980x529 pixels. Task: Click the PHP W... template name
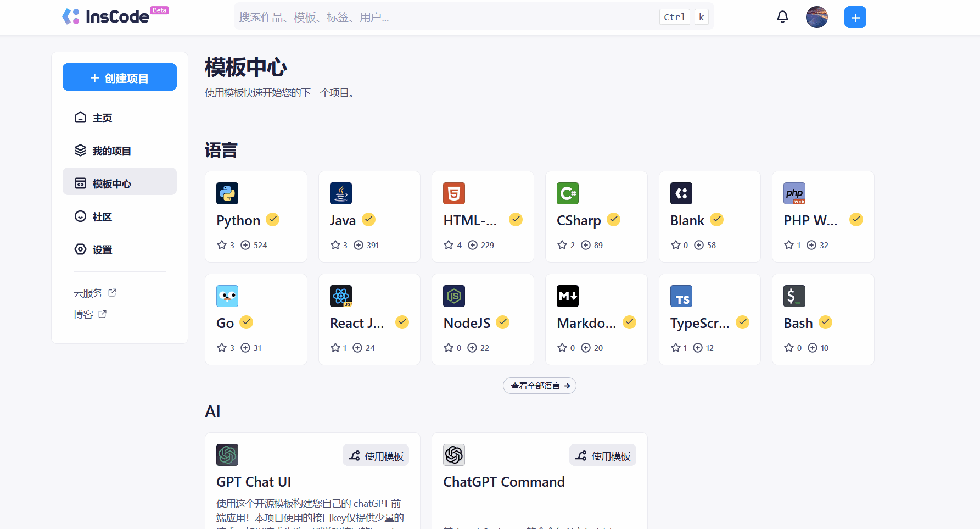(x=810, y=220)
